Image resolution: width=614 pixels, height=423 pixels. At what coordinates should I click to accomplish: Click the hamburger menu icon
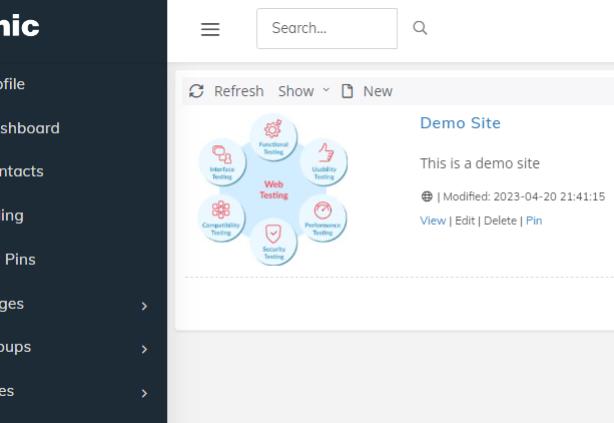pos(210,29)
